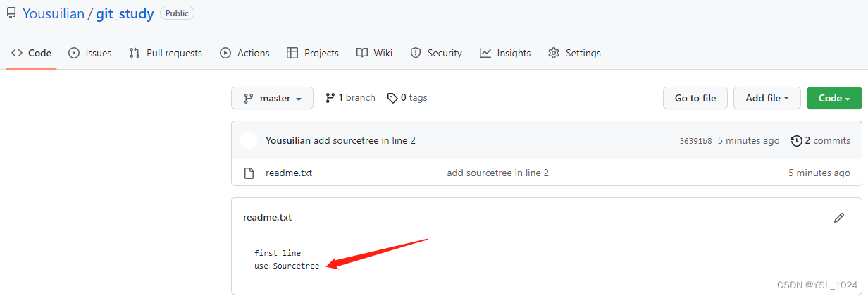Click the Pull requests merge icon
Viewport: 868px width, 296px height.
point(135,53)
